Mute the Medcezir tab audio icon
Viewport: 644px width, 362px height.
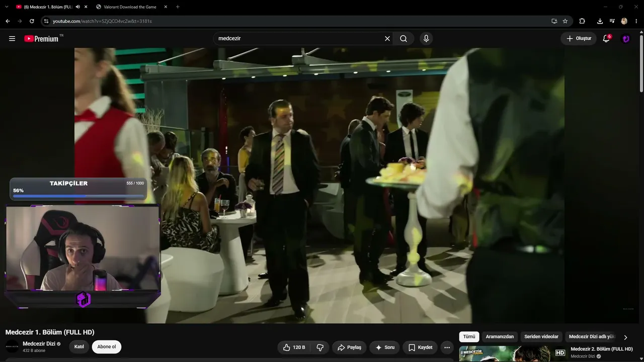(77, 7)
